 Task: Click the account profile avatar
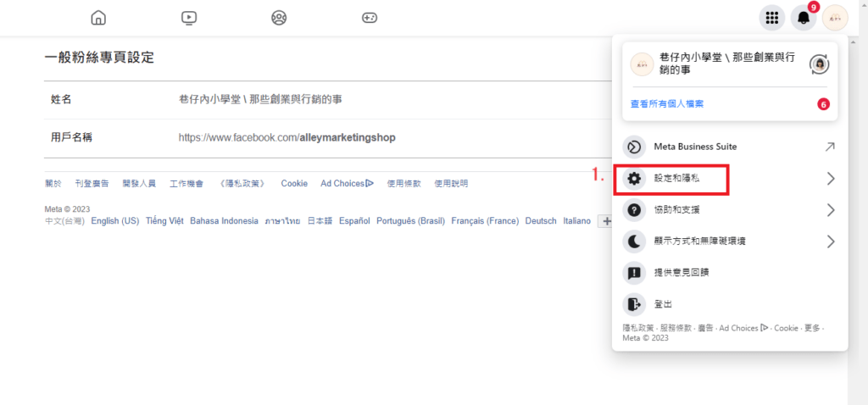pos(835,17)
